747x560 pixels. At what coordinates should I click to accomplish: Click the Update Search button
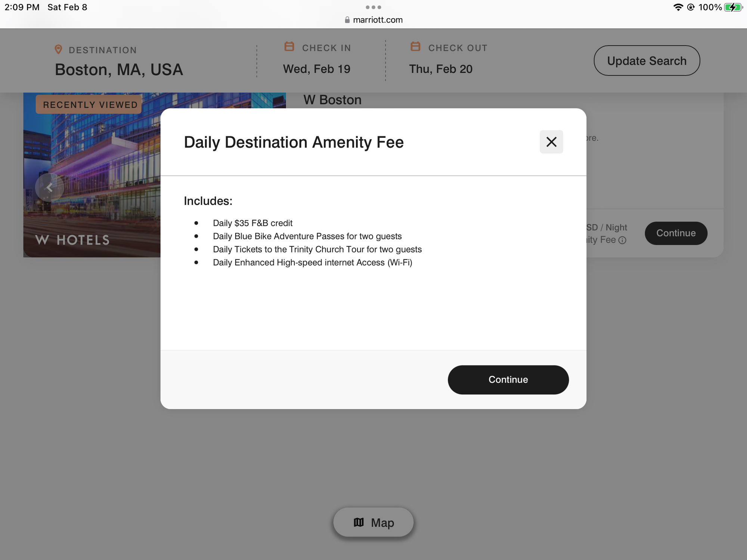click(647, 61)
